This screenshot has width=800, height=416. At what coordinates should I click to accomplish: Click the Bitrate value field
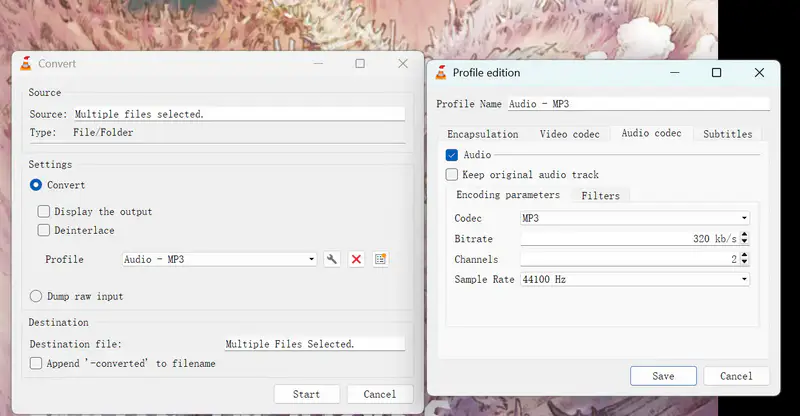(631, 238)
